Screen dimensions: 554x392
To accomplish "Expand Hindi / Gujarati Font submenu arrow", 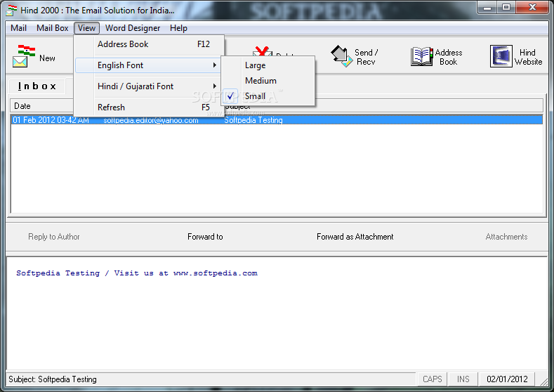I will coord(214,86).
